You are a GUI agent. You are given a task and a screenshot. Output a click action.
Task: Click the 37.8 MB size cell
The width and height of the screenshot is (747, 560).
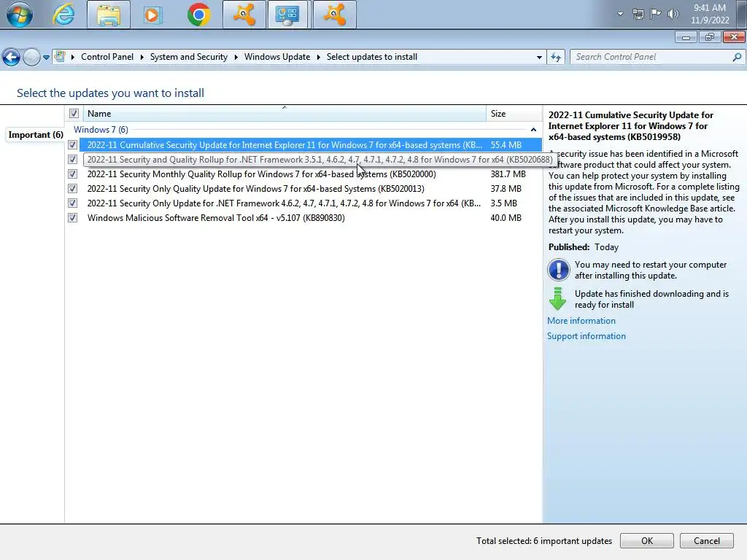tap(506, 189)
